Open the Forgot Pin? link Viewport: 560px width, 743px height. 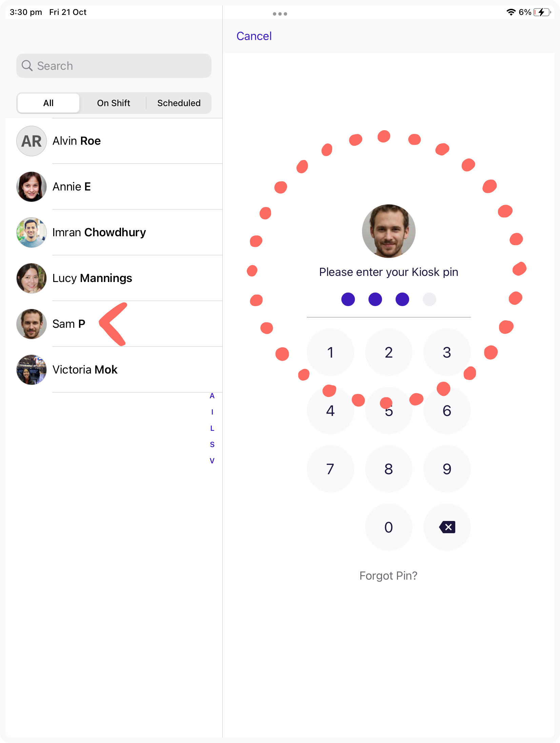(x=388, y=576)
